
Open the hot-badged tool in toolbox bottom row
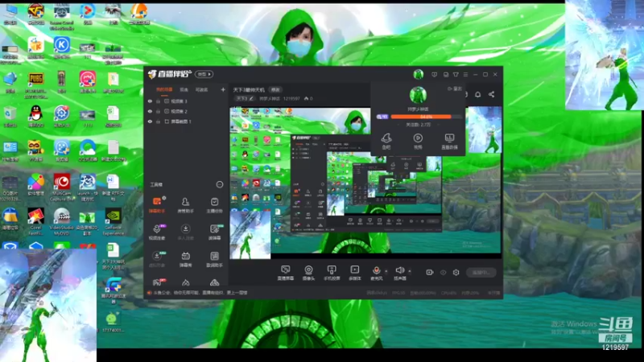(157, 282)
